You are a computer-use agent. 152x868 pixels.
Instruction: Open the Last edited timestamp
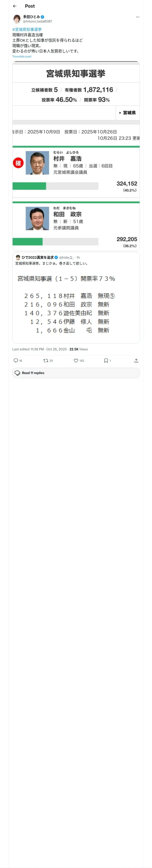coord(39,349)
